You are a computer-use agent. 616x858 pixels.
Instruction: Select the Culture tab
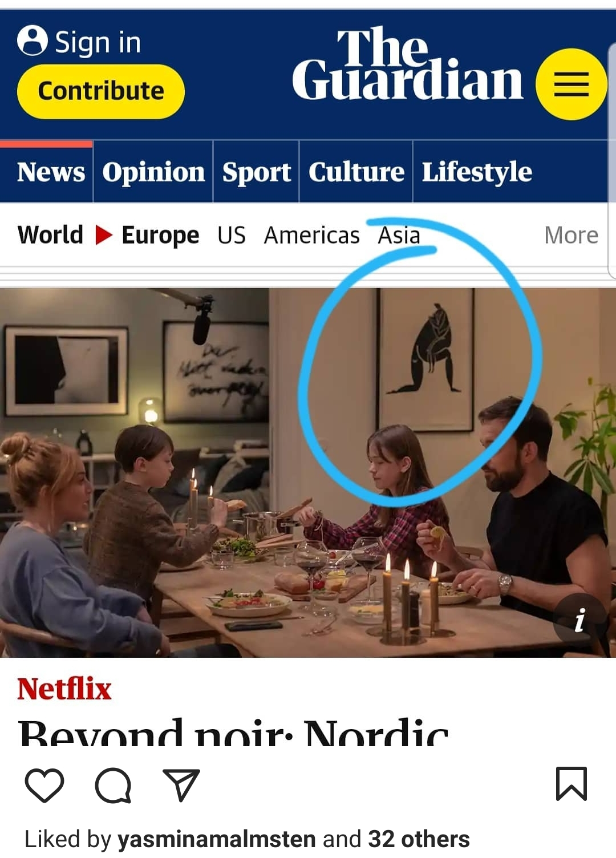(x=356, y=172)
